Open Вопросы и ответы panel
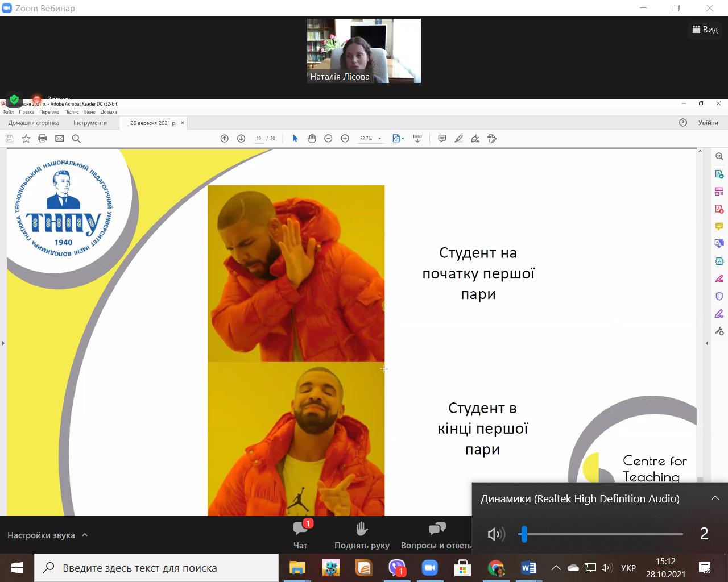 click(436, 535)
